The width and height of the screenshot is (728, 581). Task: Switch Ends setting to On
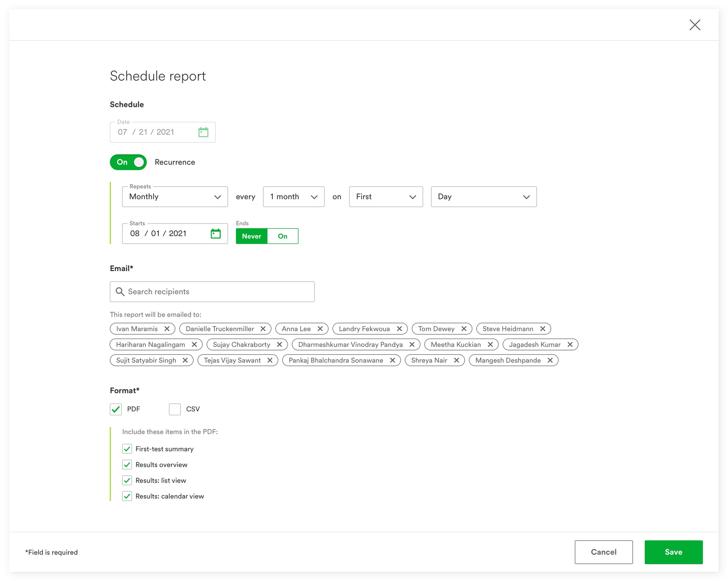(x=282, y=236)
